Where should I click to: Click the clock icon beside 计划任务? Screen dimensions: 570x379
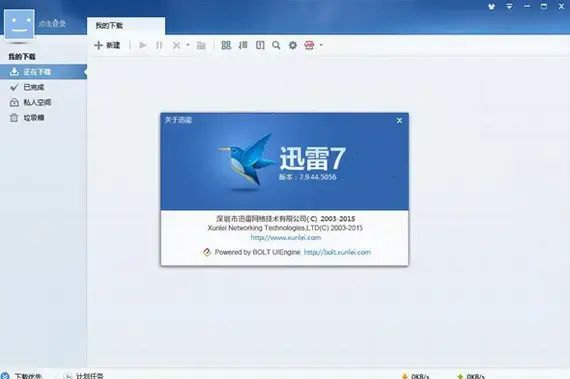[x=68, y=376]
